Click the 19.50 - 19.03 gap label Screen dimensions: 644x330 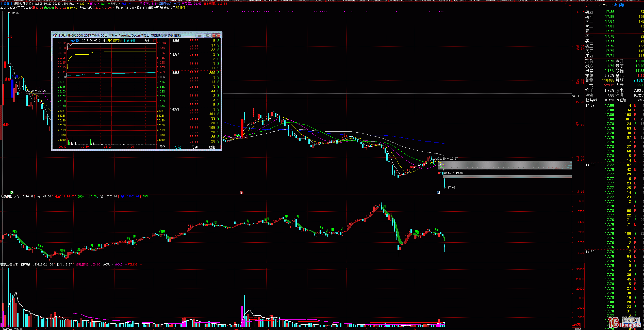pyautogui.click(x=454, y=173)
